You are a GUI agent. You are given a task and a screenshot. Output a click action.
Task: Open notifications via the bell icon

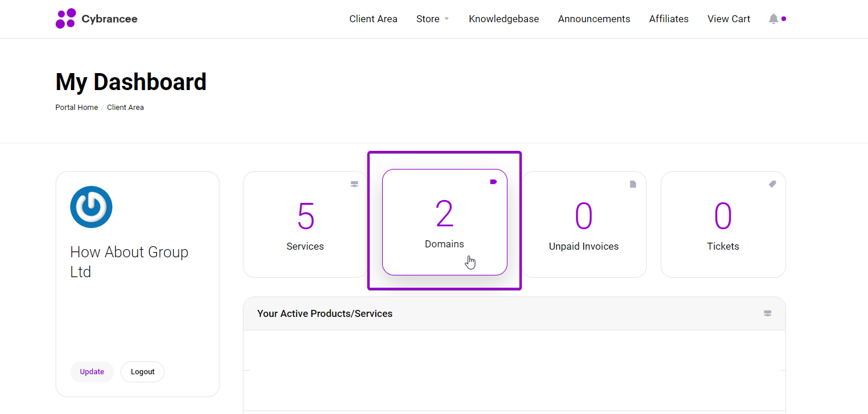click(x=773, y=18)
